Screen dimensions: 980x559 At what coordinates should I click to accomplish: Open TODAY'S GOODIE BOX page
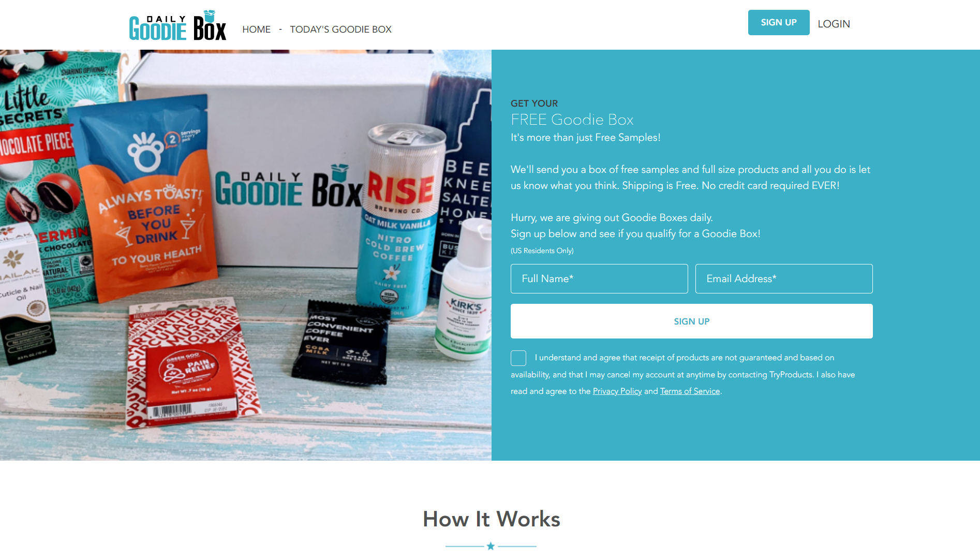[x=340, y=30]
